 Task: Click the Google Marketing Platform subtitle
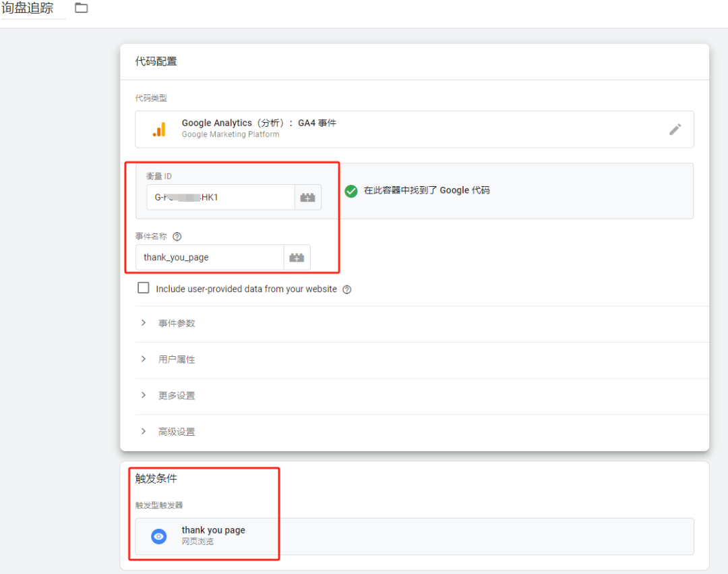(231, 134)
